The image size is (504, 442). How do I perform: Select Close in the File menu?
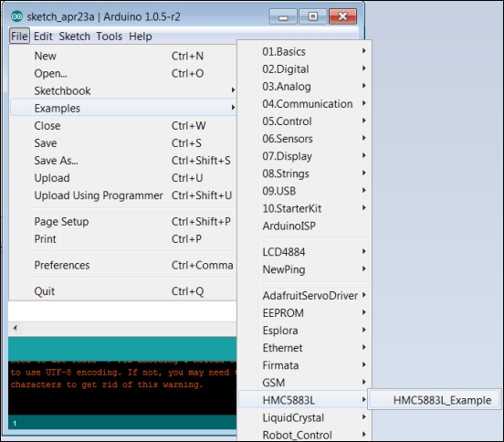coord(123,125)
